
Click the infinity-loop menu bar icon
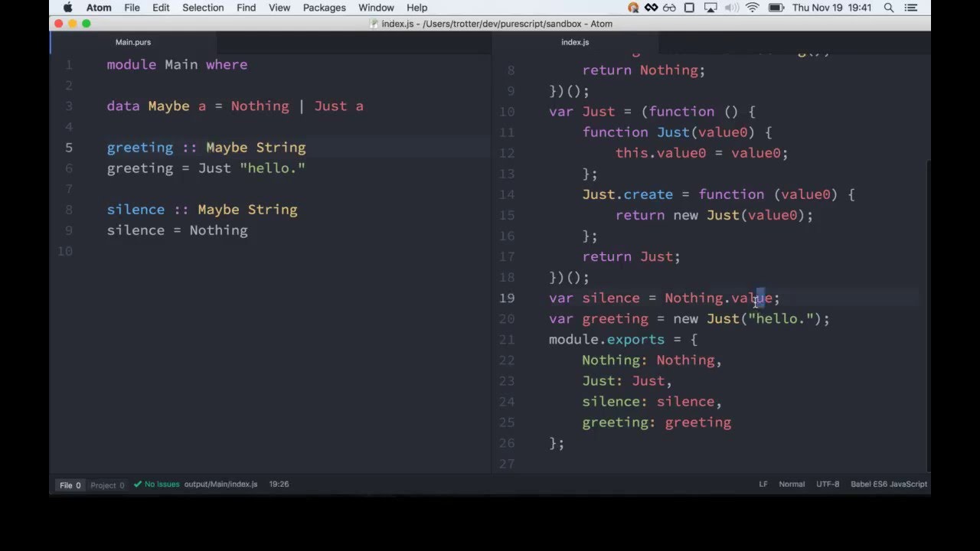click(651, 8)
